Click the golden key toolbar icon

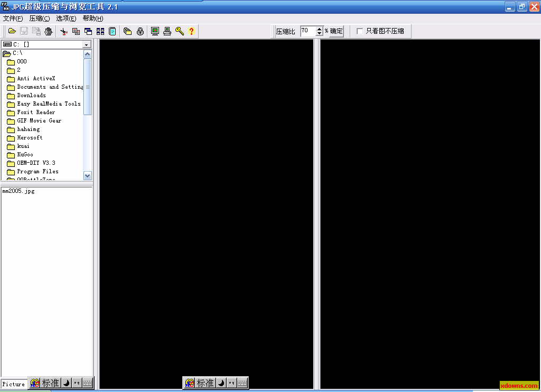[180, 31]
